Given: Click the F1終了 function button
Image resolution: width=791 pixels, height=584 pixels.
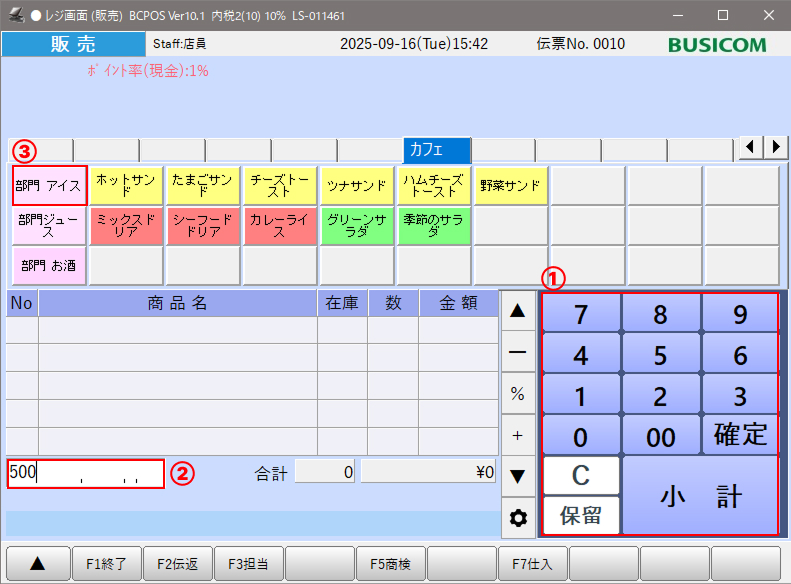Looking at the screenshot, I should pyautogui.click(x=106, y=564).
